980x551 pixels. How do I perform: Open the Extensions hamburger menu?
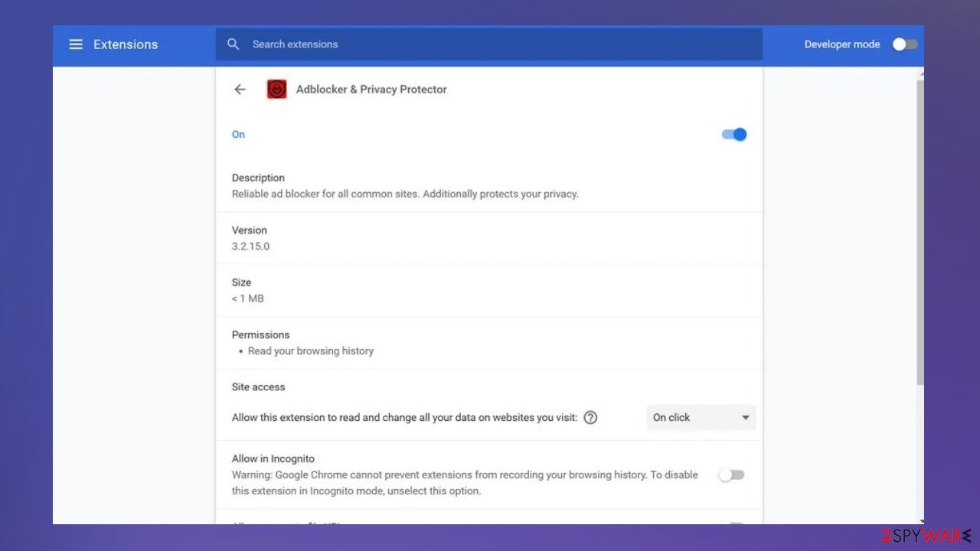[x=75, y=44]
